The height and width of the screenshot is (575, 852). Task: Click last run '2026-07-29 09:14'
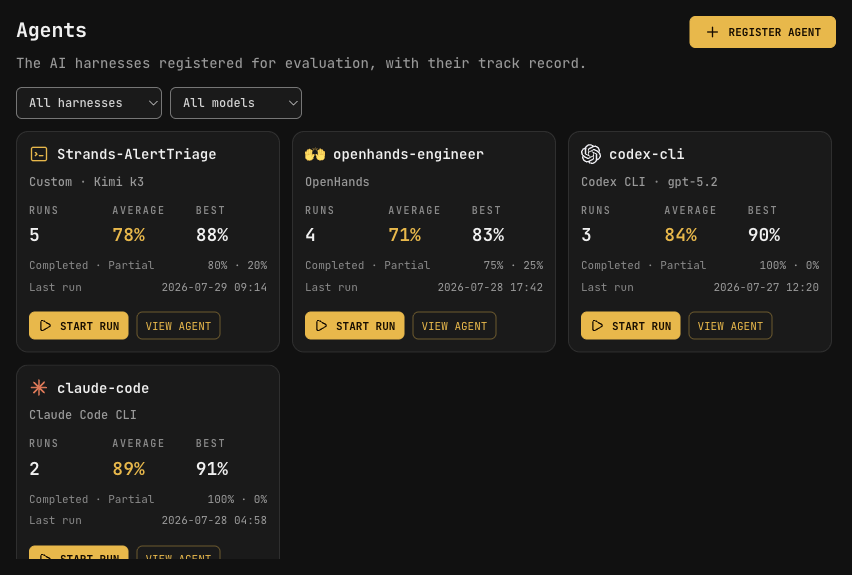pyautogui.click(x=214, y=287)
